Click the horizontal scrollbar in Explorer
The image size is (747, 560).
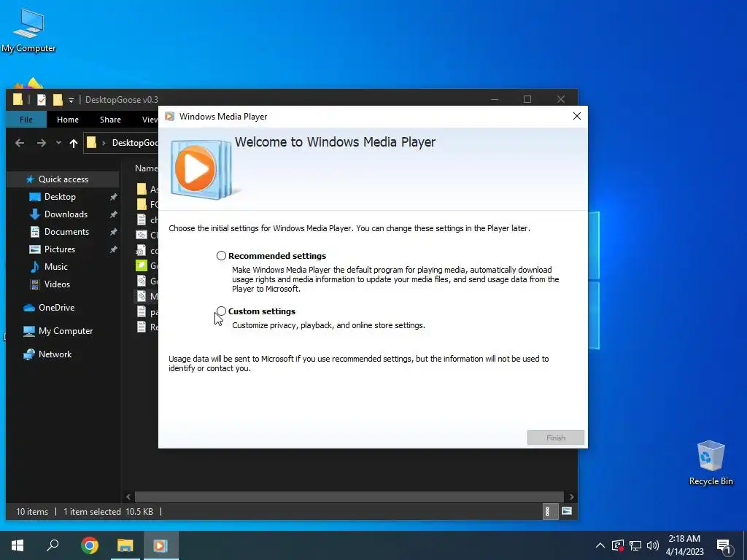pyautogui.click(x=349, y=497)
